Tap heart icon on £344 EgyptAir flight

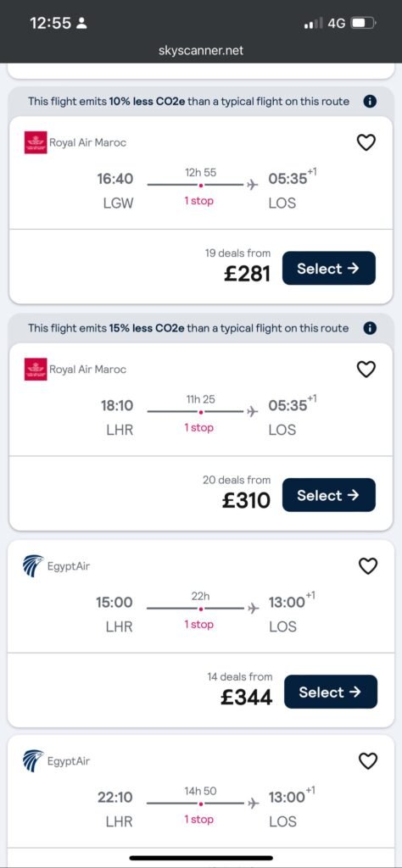[x=368, y=565]
